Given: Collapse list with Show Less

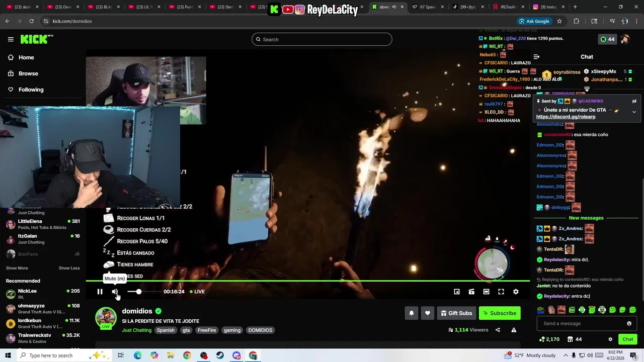Looking at the screenshot, I should [69, 268].
